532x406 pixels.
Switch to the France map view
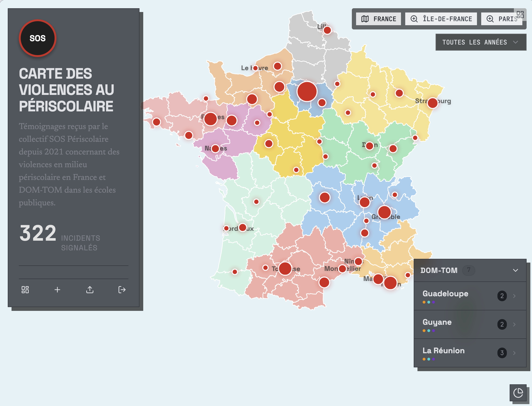click(x=378, y=19)
